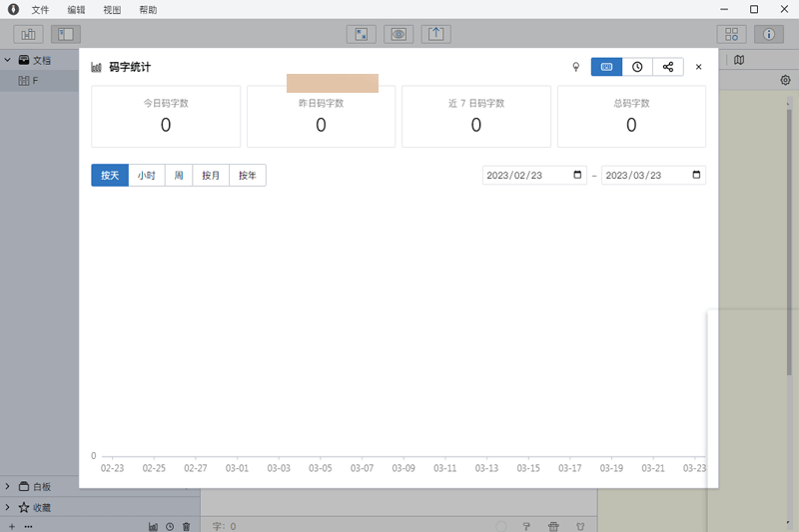Open the 文件 menu
This screenshot has height=532, width=799.
(40, 10)
